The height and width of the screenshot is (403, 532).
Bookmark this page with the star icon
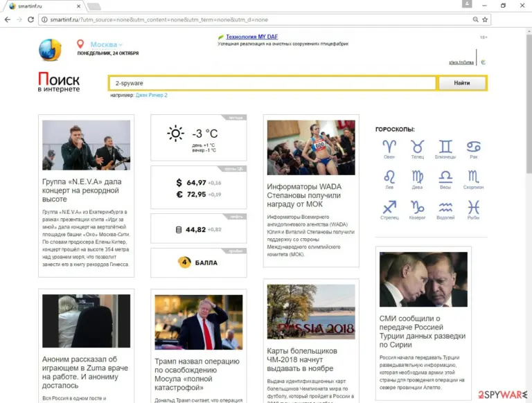coord(485,19)
